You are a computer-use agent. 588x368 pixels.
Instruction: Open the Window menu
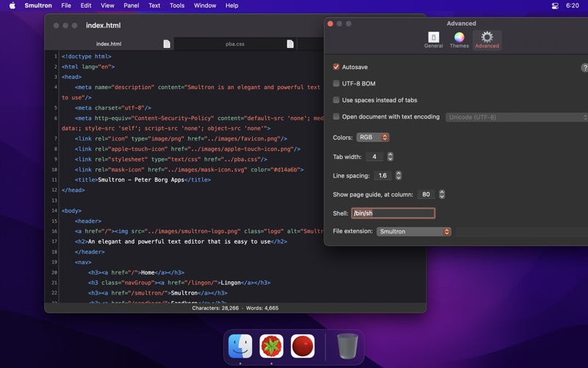point(205,6)
